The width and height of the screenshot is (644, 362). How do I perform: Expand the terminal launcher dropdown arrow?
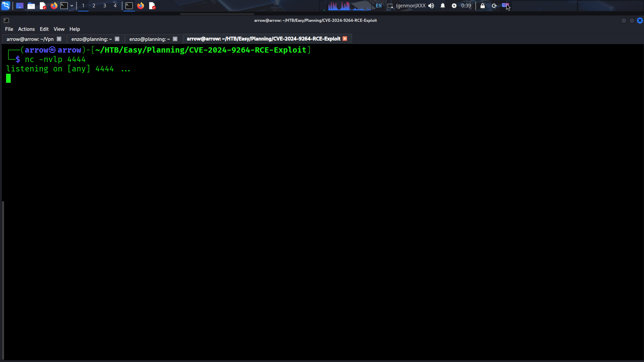pyautogui.click(x=72, y=6)
